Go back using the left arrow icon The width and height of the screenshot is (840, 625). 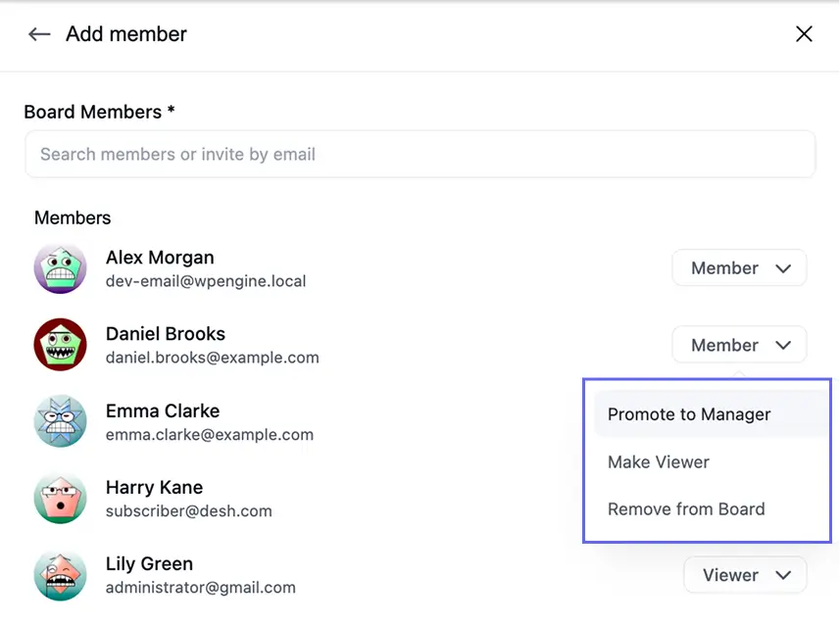coord(39,34)
